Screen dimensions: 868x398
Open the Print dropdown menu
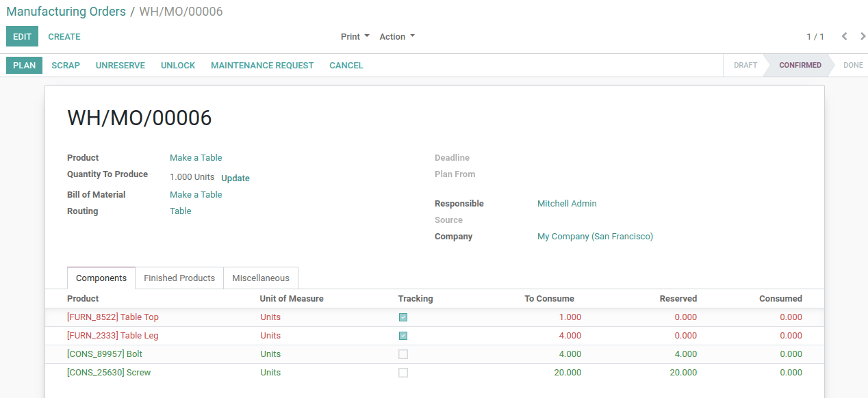(355, 37)
